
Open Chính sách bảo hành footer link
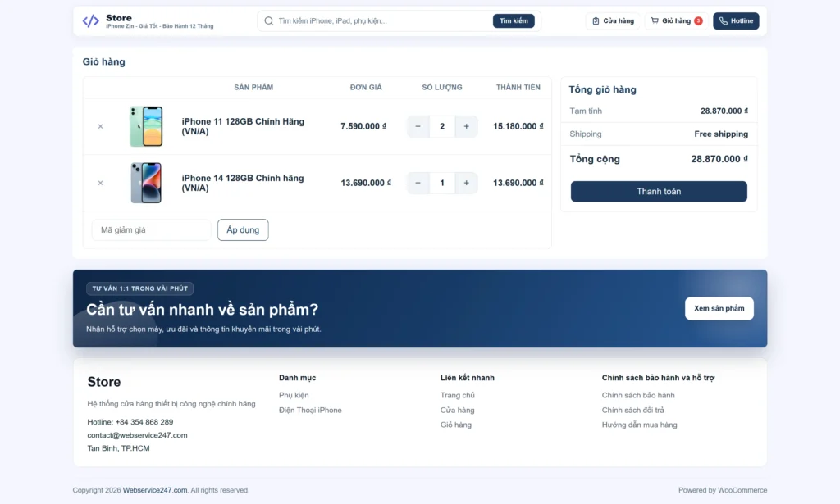pos(638,395)
